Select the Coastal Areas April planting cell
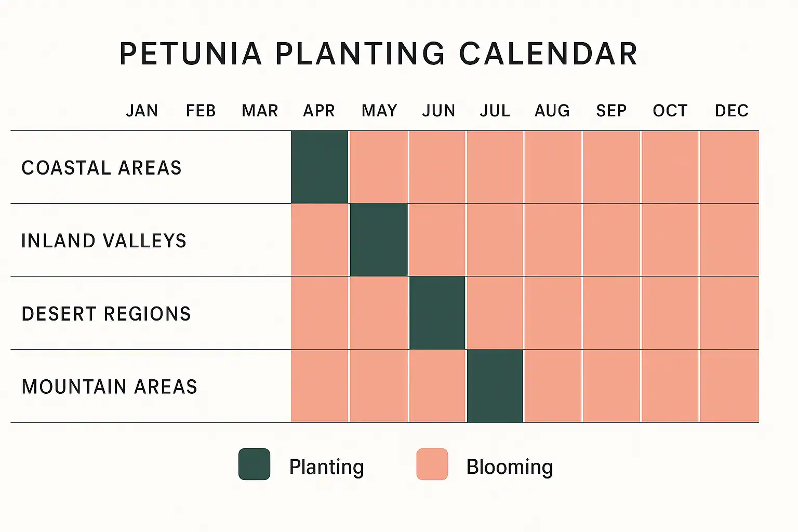This screenshot has width=798, height=532. click(320, 167)
